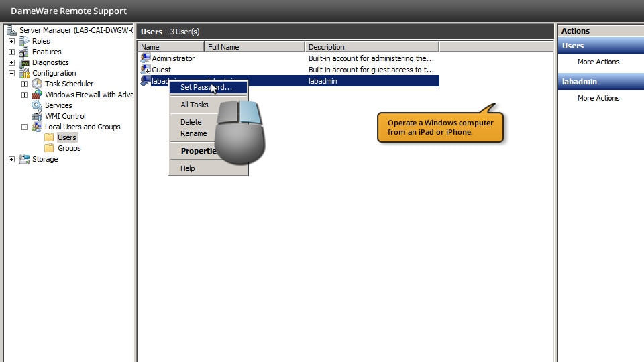Image resolution: width=644 pixels, height=362 pixels.
Task: Select Local Users and Groups label
Action: pos(83,127)
